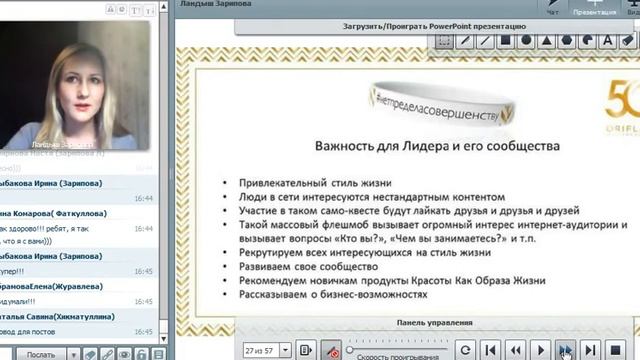Toggle the lock icon in chat toolbar
The height and width of the screenshot is (360, 640).
point(141,354)
